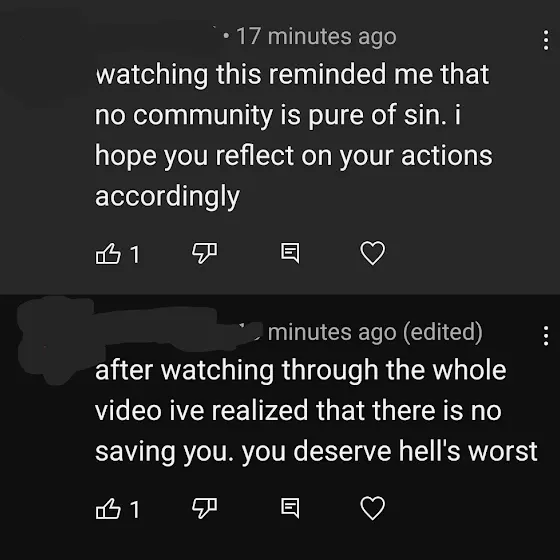Viewport: 560px width, 560px height.
Task: Open replies on the "pure of sin" comment
Action: pyautogui.click(x=290, y=253)
